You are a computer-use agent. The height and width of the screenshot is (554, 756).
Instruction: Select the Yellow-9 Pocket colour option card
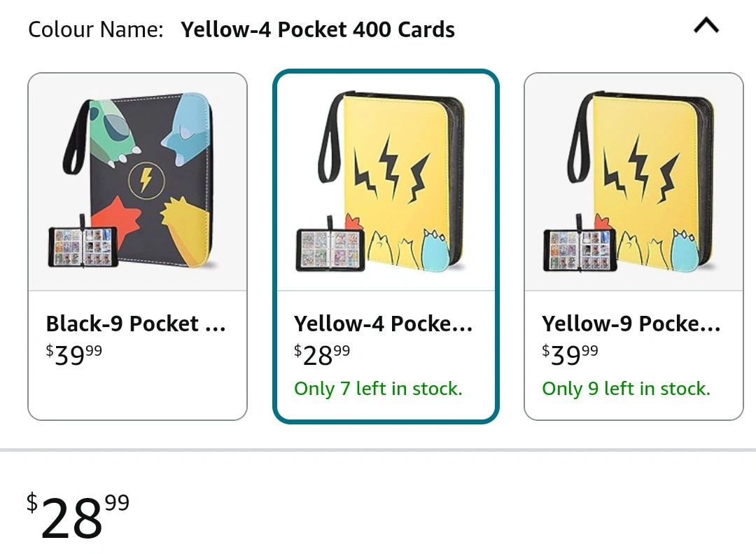(633, 247)
